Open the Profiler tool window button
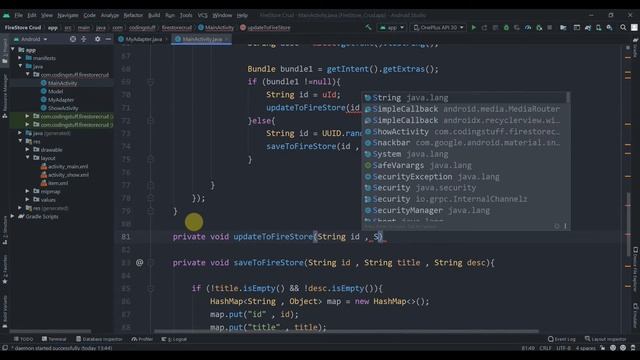 coord(142,339)
